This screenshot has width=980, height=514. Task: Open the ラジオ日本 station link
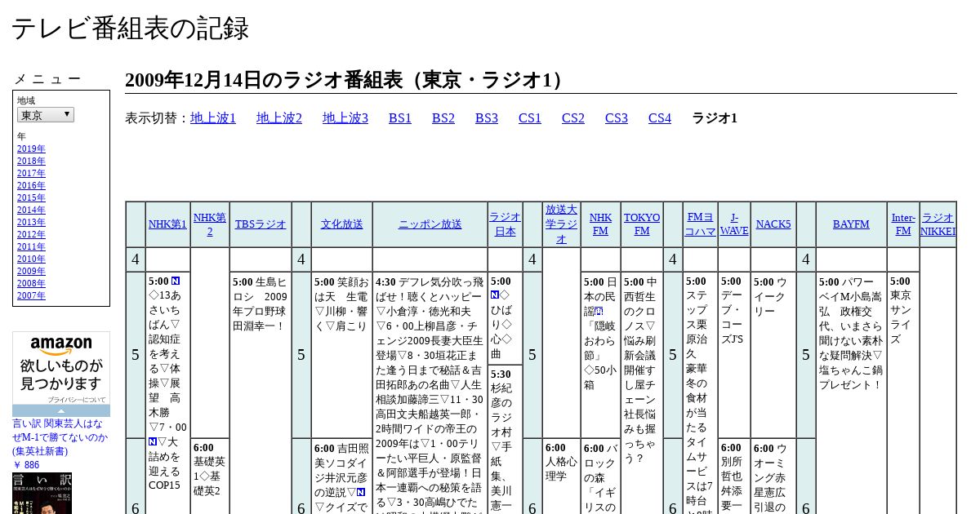point(505,224)
